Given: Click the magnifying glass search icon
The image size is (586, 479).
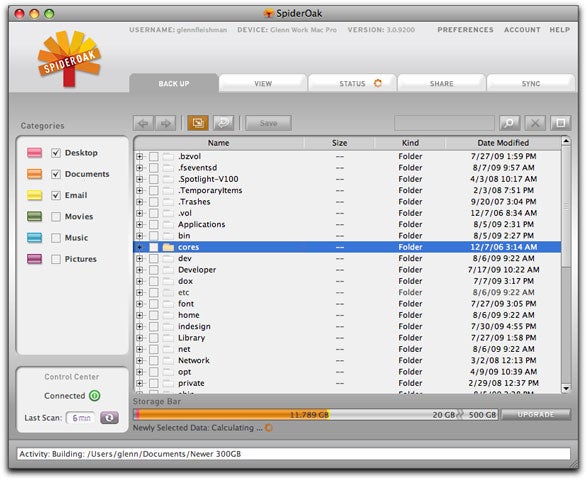Looking at the screenshot, I should (509, 123).
